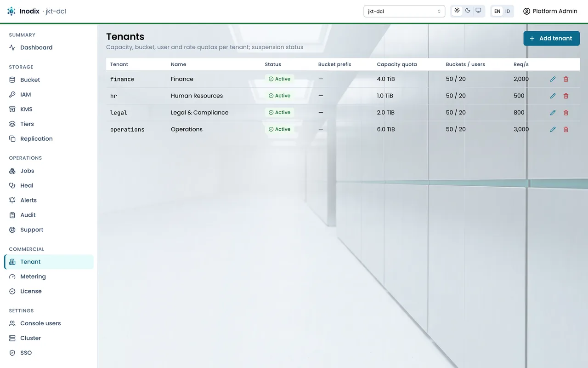
Task: Edit the hr tenant with pencil icon
Action: [553, 96]
